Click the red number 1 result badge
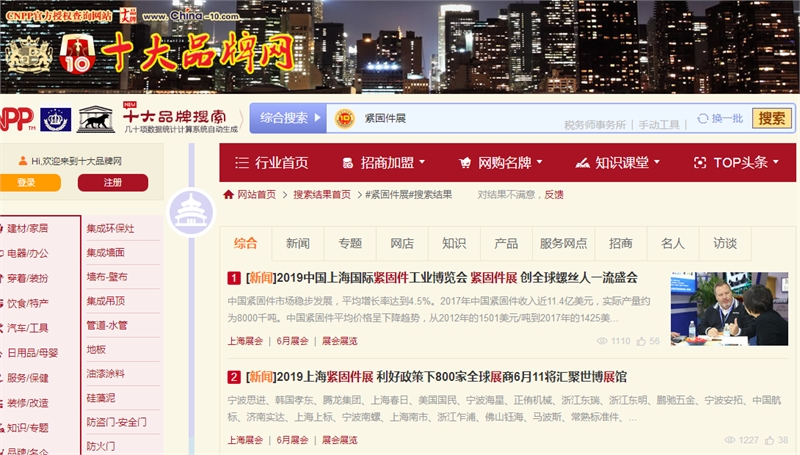 click(x=234, y=278)
